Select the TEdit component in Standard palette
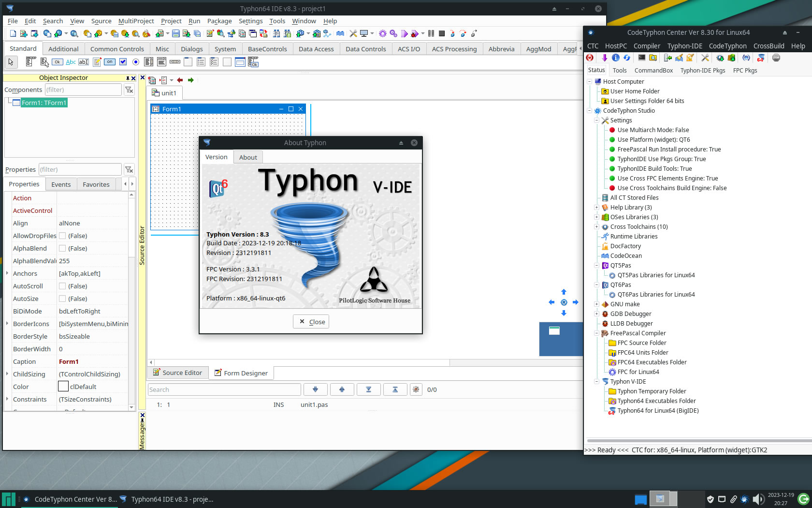 point(84,62)
